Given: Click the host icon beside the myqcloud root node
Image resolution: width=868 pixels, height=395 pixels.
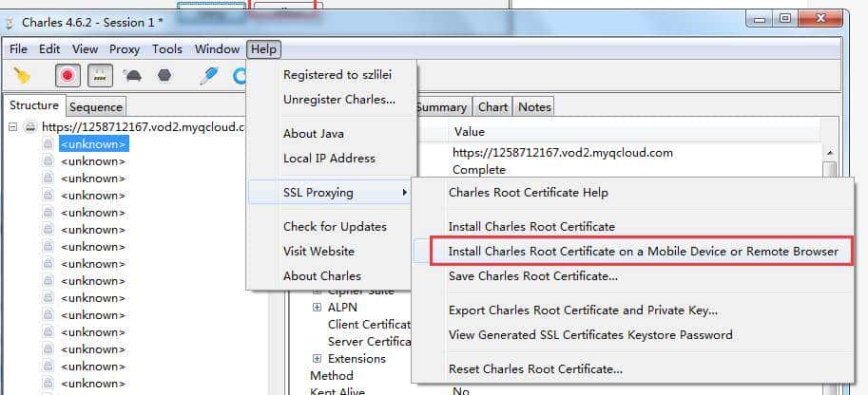Looking at the screenshot, I should pos(30,127).
